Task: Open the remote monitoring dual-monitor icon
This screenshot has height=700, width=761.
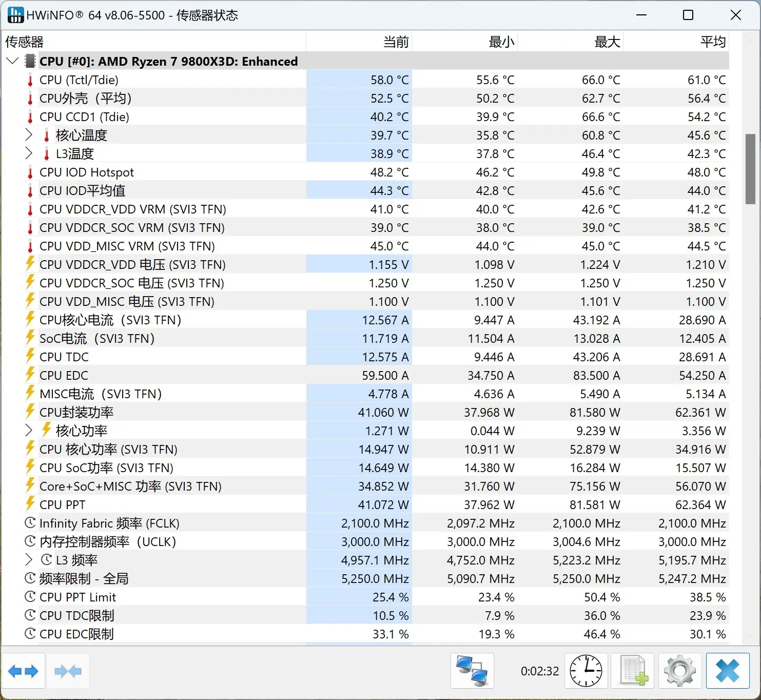Action: pos(472,671)
